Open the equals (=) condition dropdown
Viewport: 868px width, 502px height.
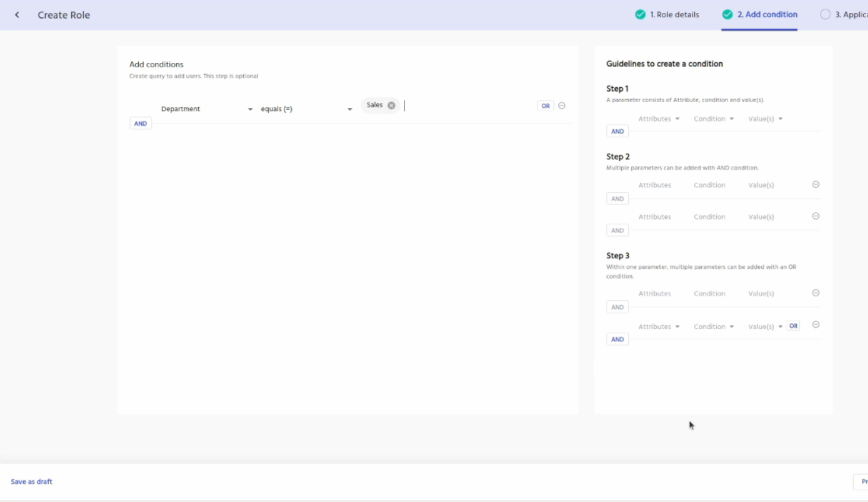tap(306, 109)
